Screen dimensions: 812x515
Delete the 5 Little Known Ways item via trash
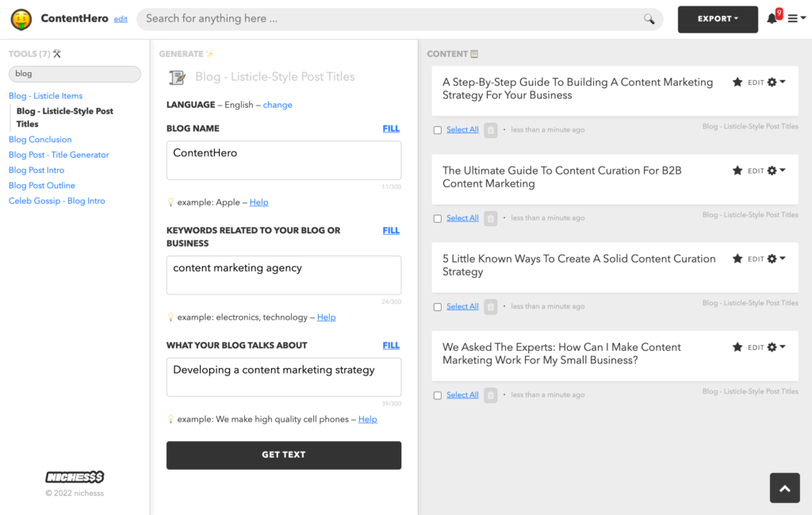pyautogui.click(x=491, y=307)
